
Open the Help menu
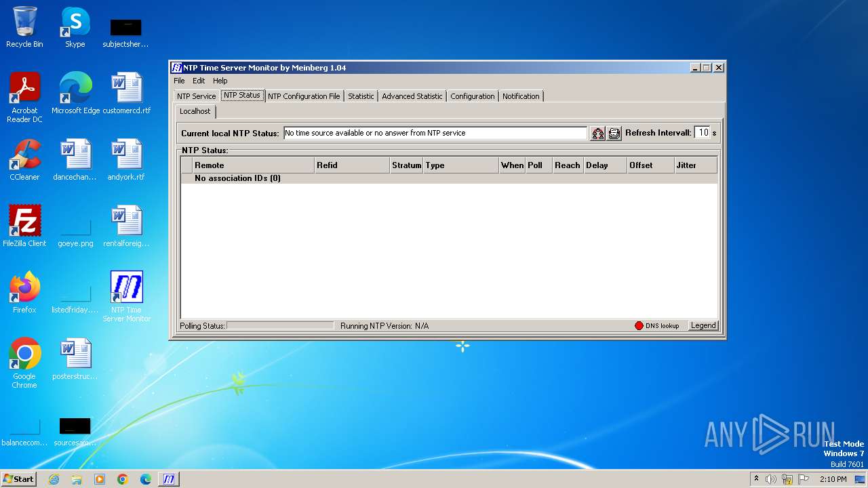[220, 81]
